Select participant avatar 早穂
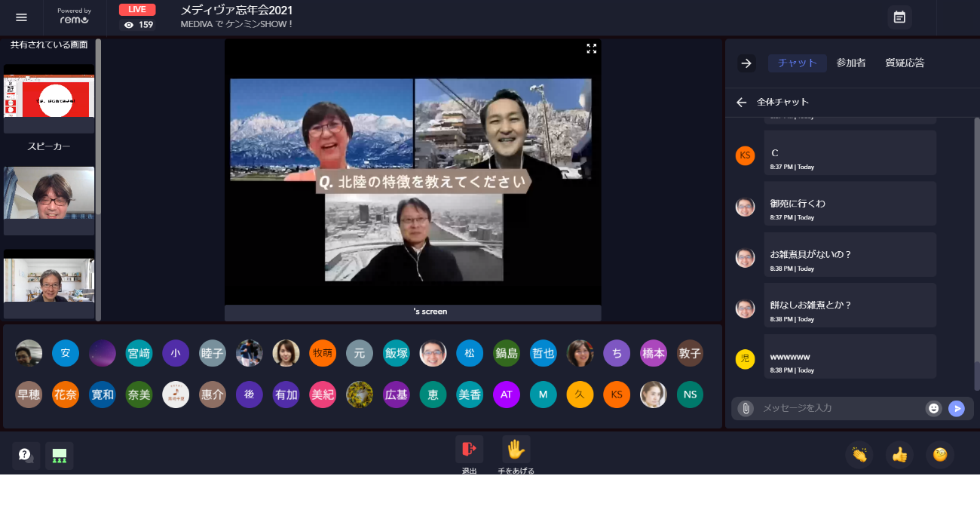The height and width of the screenshot is (522, 980). point(29,395)
